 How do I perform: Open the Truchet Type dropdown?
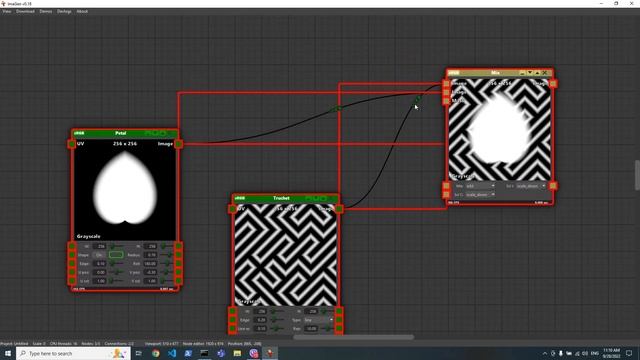(x=318, y=320)
